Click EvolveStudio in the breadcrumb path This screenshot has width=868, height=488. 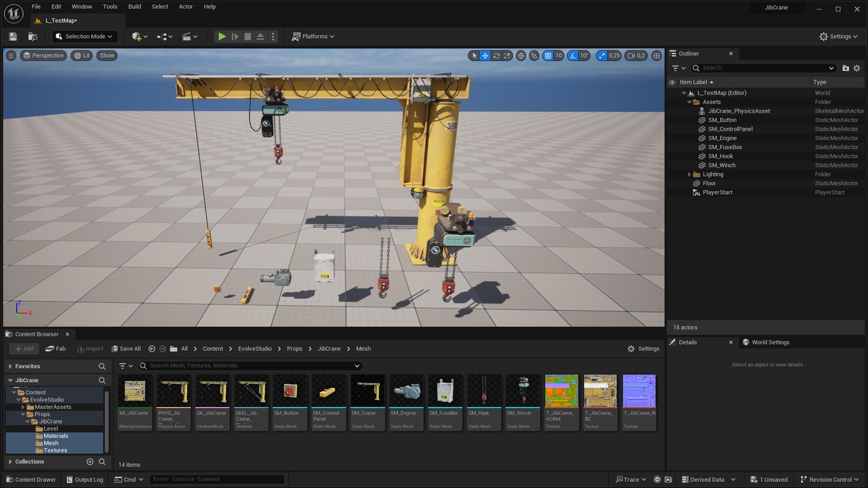(255, 348)
